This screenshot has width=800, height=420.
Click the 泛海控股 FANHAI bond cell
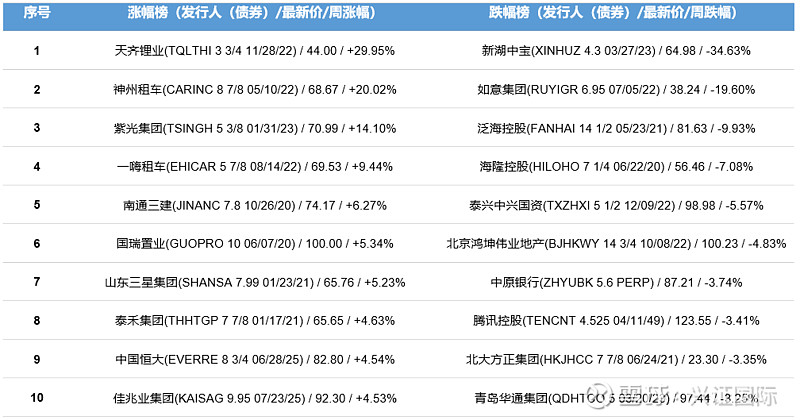(x=616, y=129)
